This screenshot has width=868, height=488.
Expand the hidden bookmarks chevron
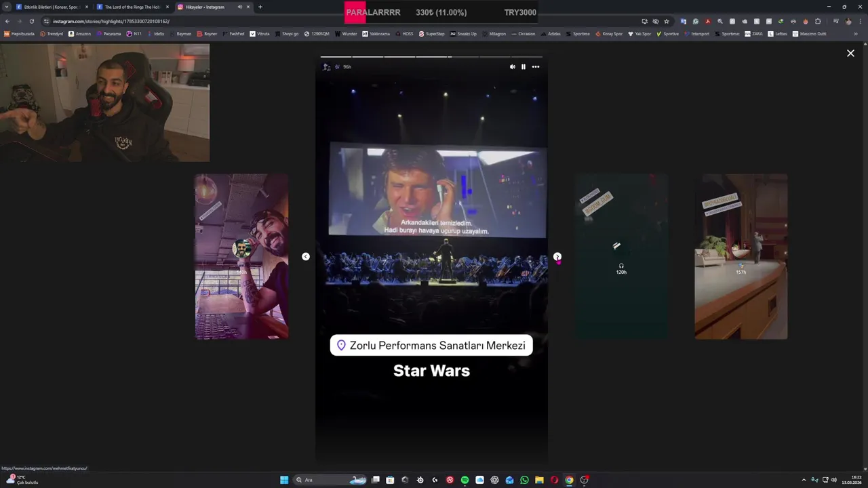(x=856, y=34)
